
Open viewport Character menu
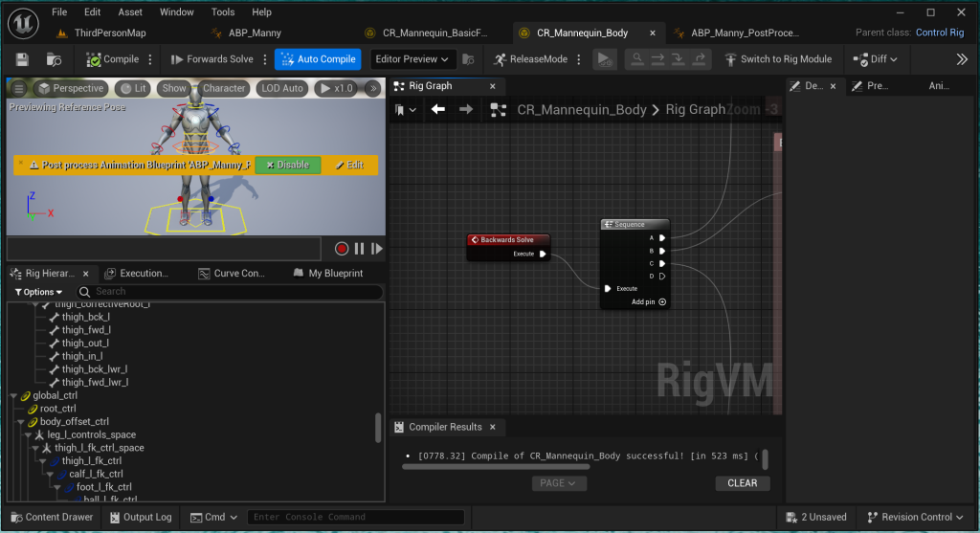click(224, 88)
